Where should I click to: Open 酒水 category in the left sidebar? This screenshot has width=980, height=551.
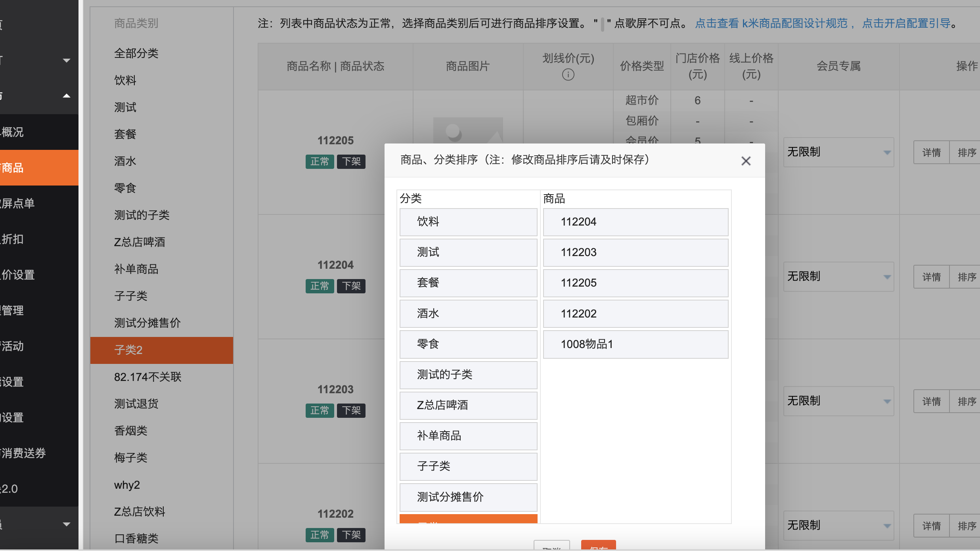click(x=161, y=161)
